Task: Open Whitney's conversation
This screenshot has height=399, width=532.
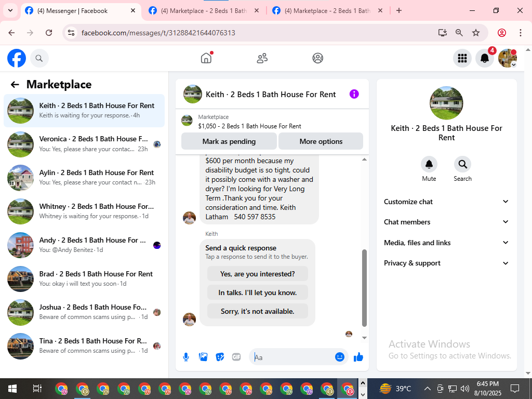Action: coord(84,211)
